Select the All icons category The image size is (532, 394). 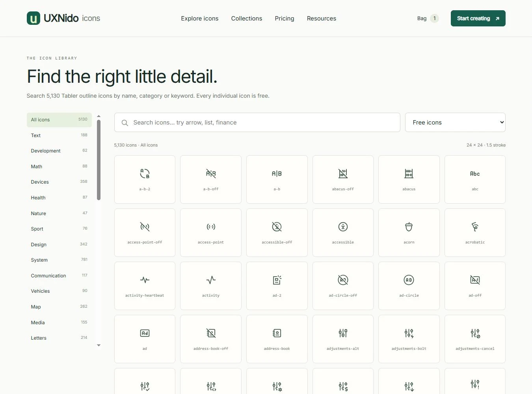click(59, 120)
